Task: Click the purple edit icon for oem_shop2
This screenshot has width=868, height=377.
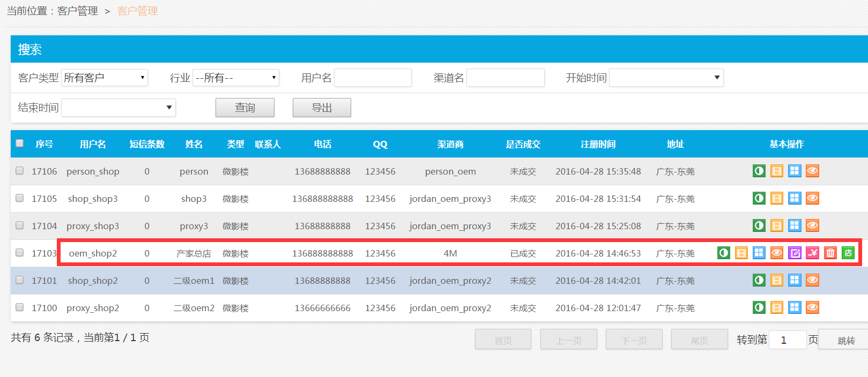Action: point(795,253)
